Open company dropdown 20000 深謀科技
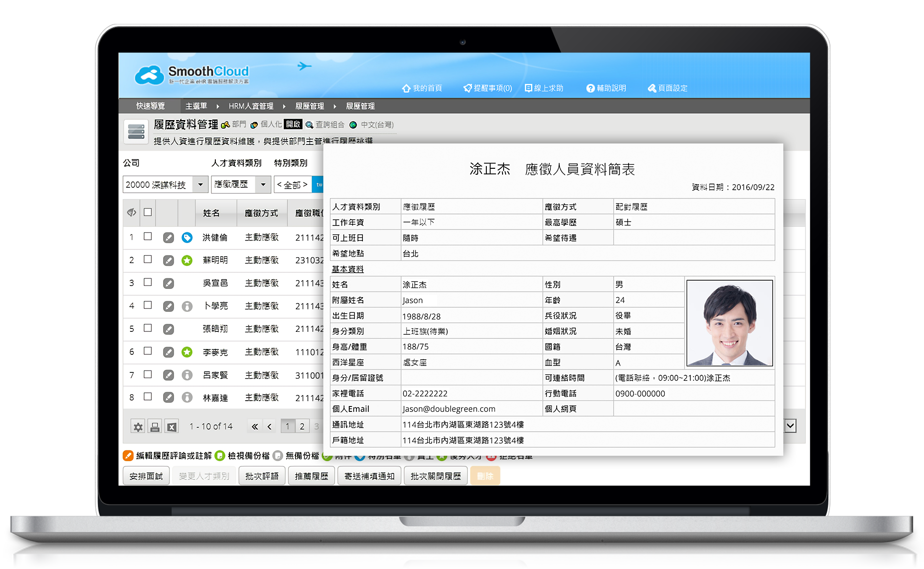924x569 pixels. tap(166, 184)
